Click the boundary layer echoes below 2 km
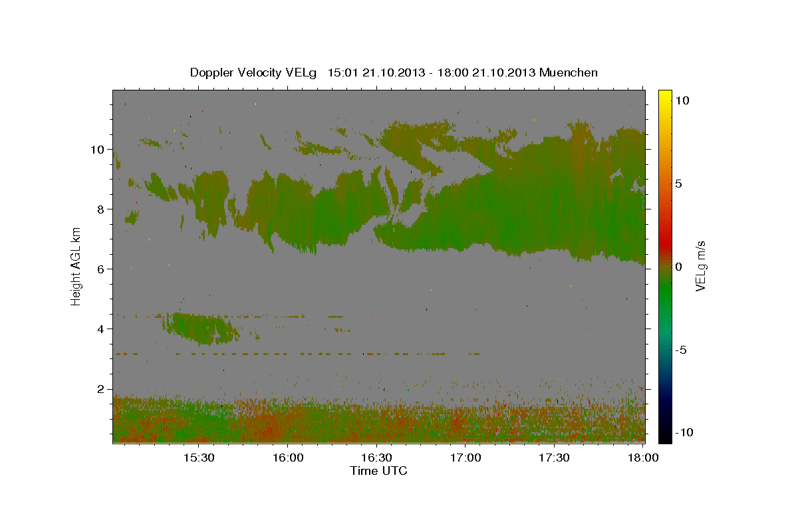Image resolution: width=798 pixels, height=532 pixels. (378, 420)
